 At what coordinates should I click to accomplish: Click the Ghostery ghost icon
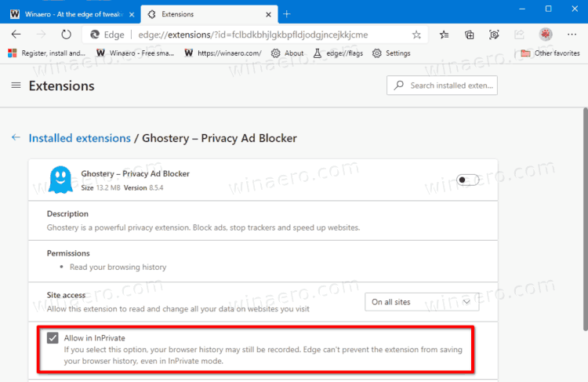[60, 180]
